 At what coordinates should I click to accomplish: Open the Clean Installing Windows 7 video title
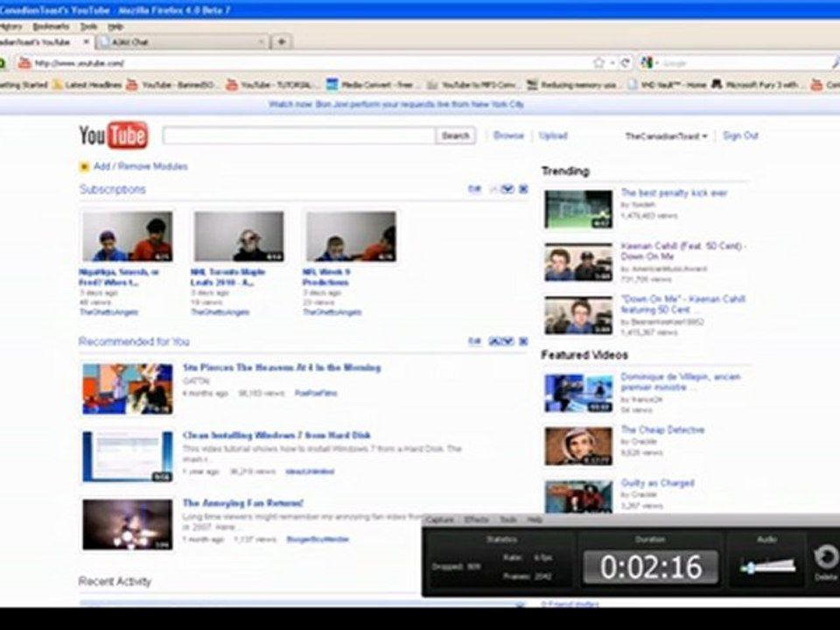tap(276, 435)
